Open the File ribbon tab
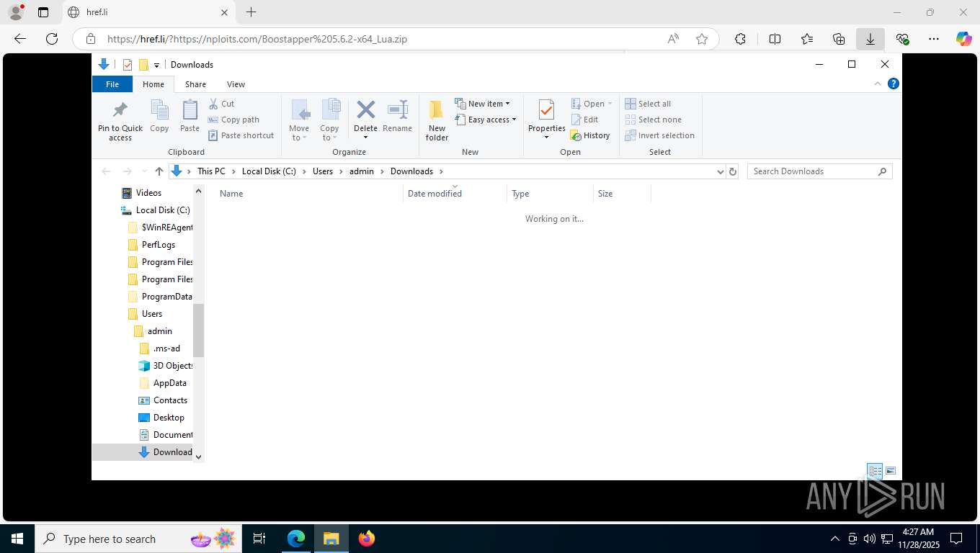The height and width of the screenshot is (553, 980). 112,84
